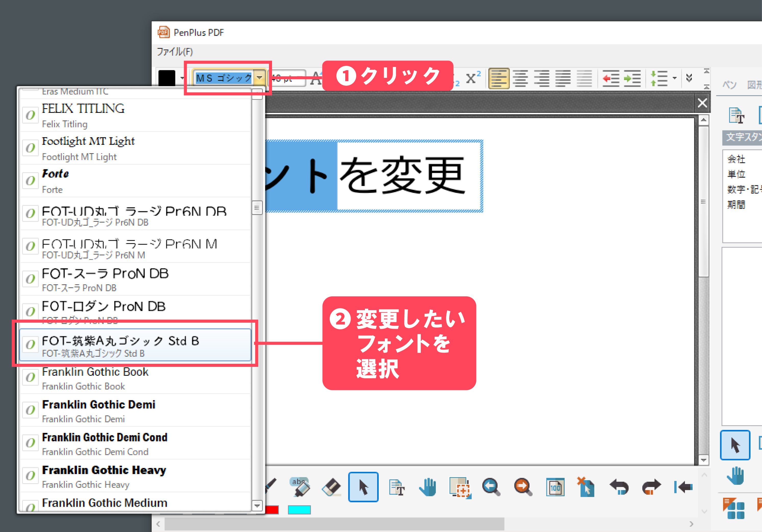The width and height of the screenshot is (762, 532).
Task: Select FOT-筑紫A丸ゴシック Std B font
Action: (x=136, y=345)
